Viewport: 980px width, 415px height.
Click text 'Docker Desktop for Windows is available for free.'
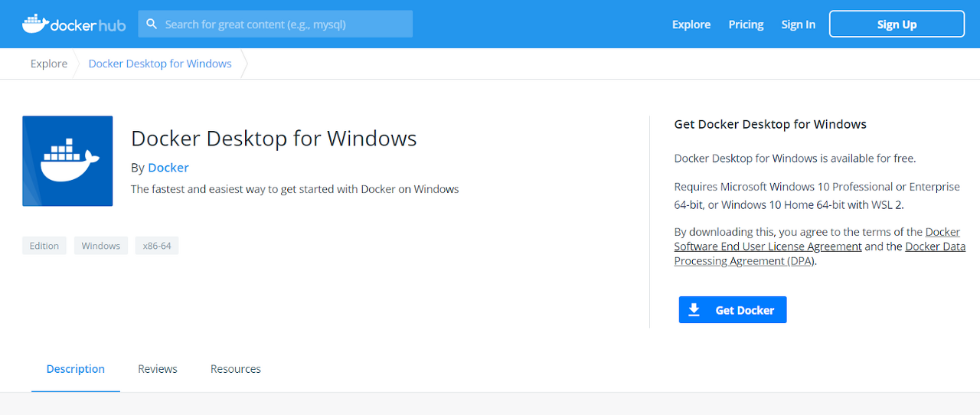[795, 158]
